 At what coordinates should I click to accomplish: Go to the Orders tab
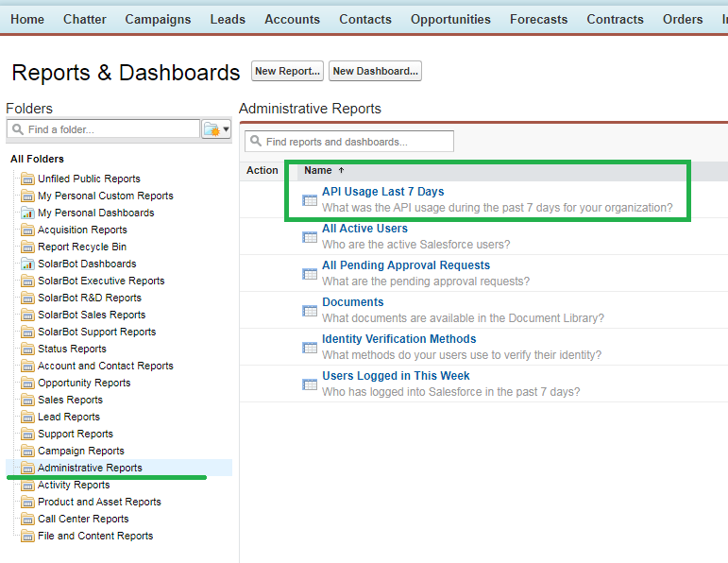pos(683,19)
